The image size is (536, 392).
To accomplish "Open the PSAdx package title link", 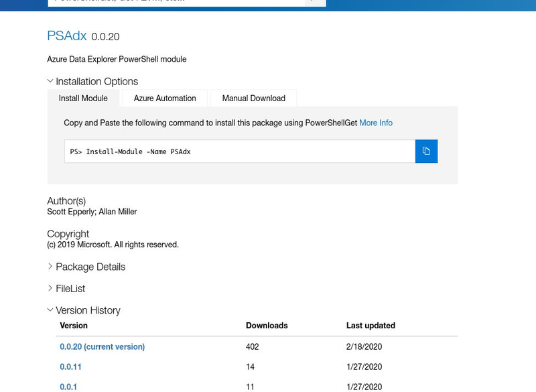I will click(x=66, y=36).
